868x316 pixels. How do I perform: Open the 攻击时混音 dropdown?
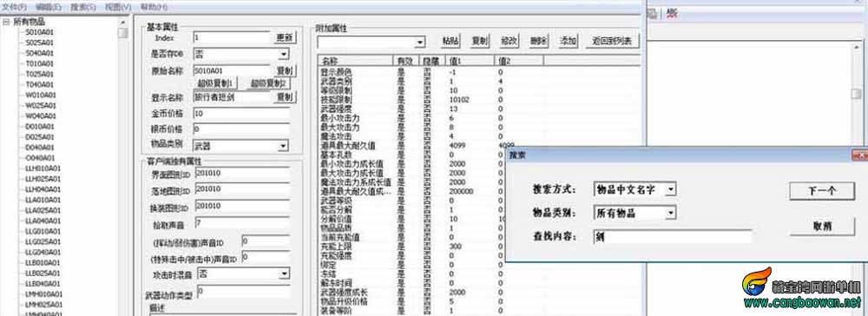[x=284, y=274]
